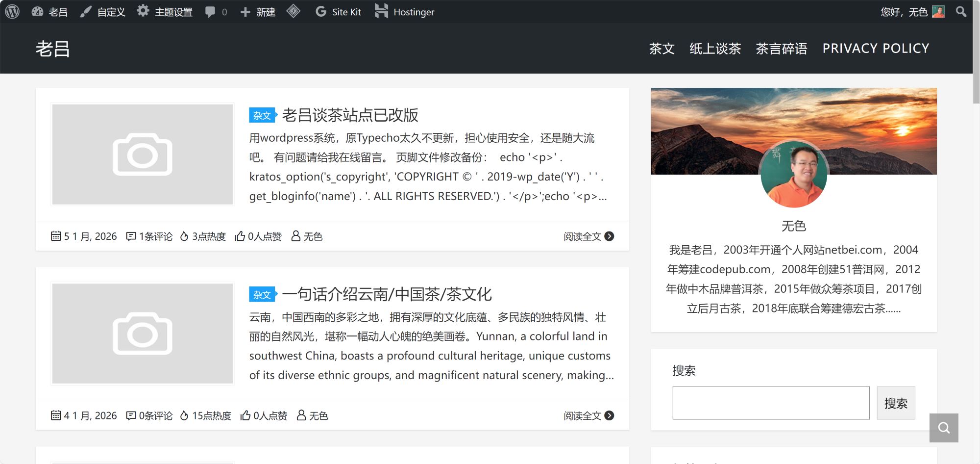Open 主题设置 theme settings in admin bar
Screen dimensions: 980x464
[x=165, y=12]
